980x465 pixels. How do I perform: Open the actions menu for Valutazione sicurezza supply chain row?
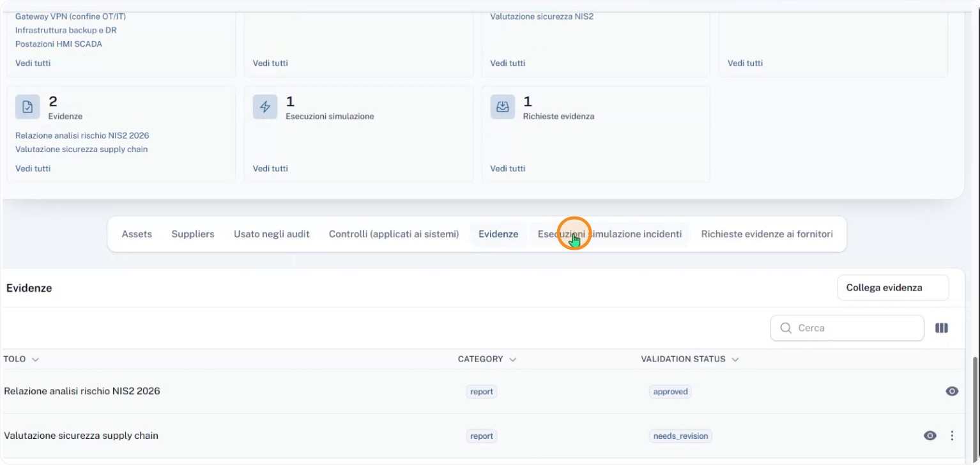pyautogui.click(x=952, y=436)
